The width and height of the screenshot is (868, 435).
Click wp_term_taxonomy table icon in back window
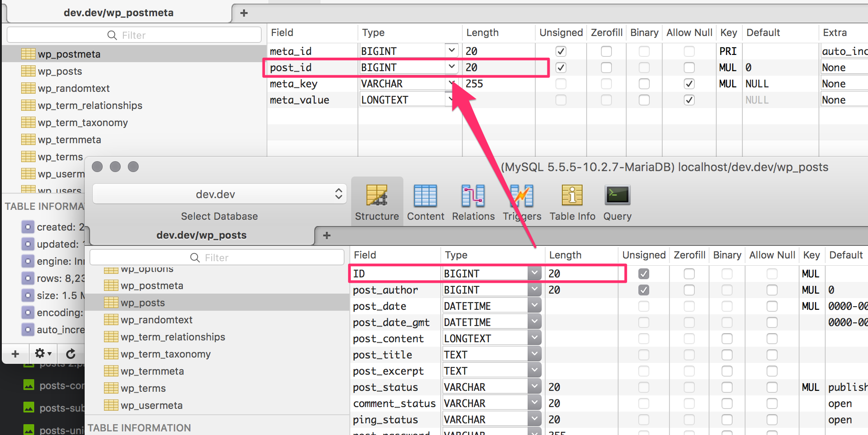click(x=28, y=122)
